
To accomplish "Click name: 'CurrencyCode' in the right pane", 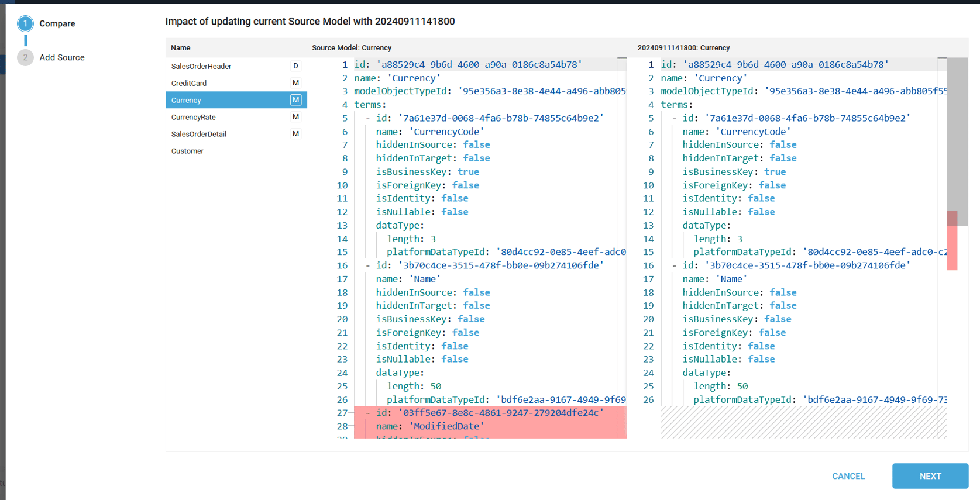I will pyautogui.click(x=737, y=132).
